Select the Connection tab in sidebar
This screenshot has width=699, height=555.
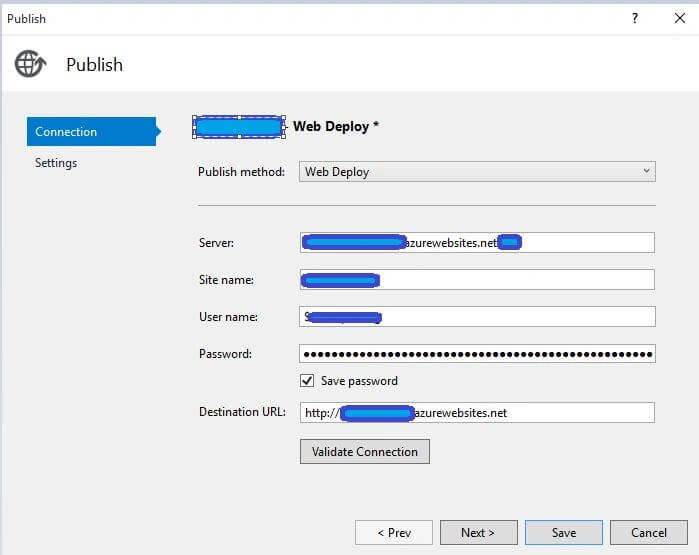91,132
